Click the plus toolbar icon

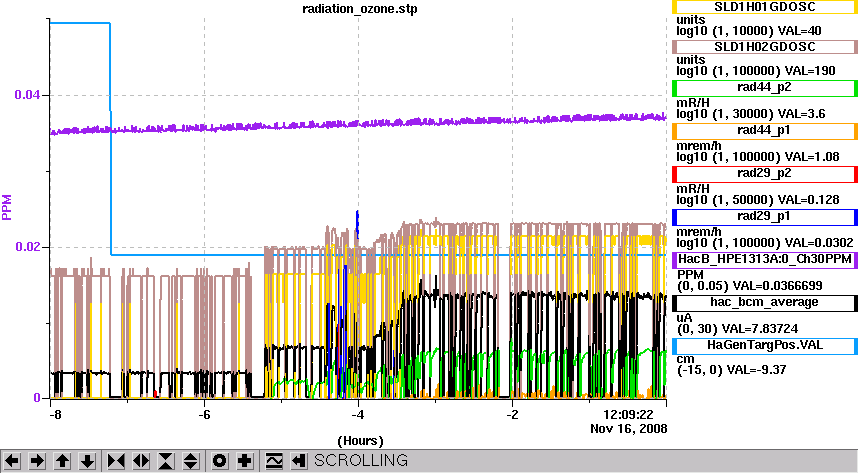pos(245,461)
